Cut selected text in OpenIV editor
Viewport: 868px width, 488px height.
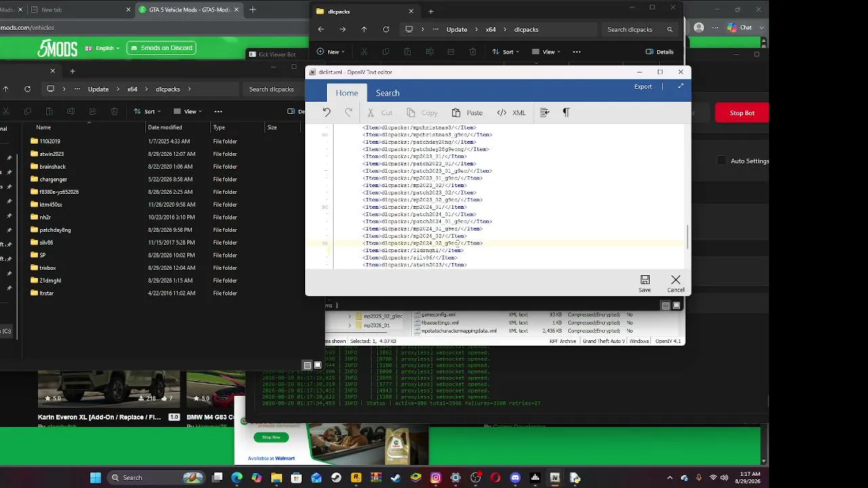point(380,113)
